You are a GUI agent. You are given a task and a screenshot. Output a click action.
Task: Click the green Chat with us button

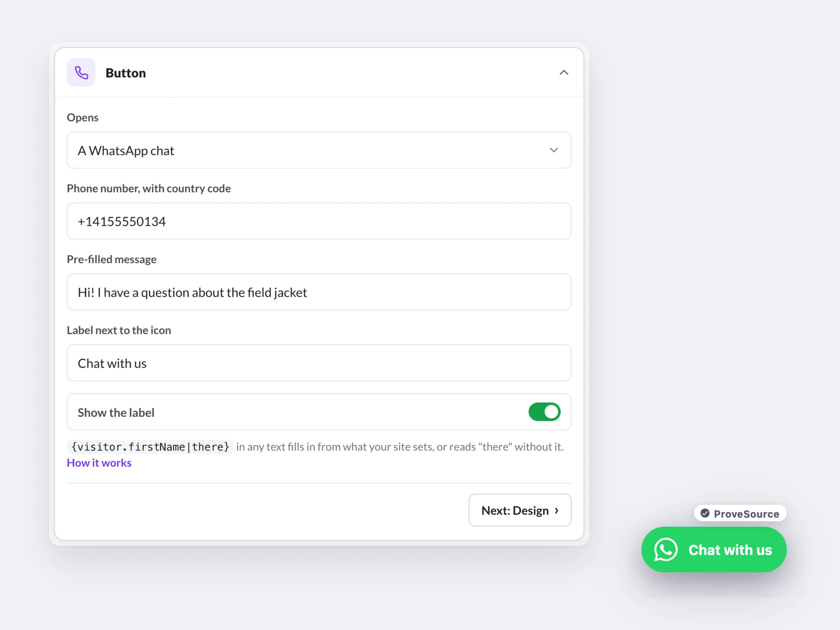click(x=714, y=550)
